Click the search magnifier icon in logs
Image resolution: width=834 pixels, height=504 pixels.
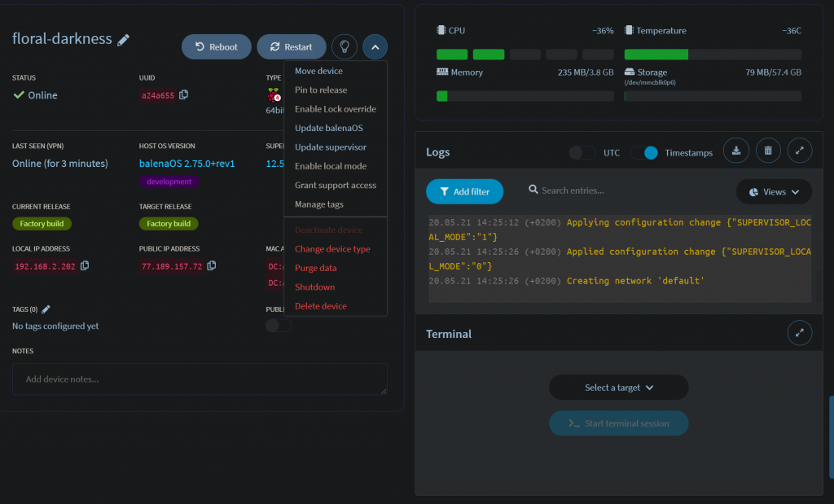[x=533, y=189]
